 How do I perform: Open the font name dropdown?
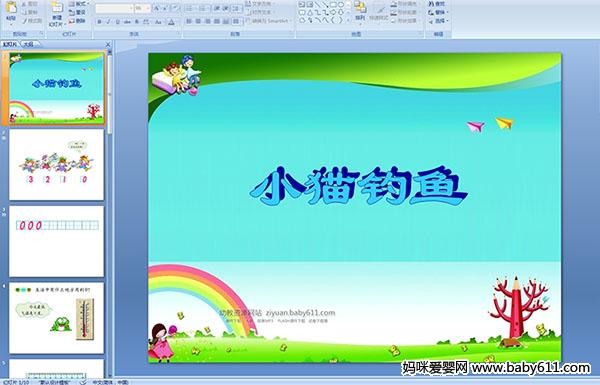tap(114, 8)
